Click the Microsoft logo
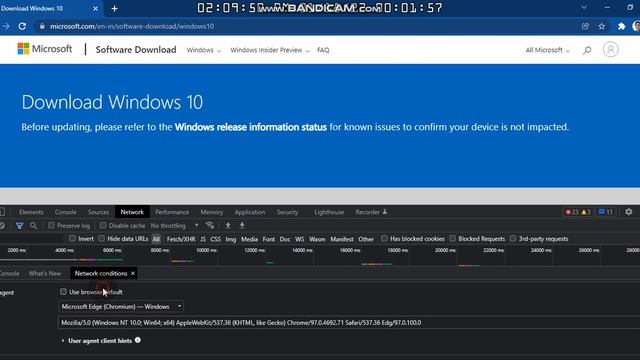Screen dimensions: 640x360 tap(44, 49)
